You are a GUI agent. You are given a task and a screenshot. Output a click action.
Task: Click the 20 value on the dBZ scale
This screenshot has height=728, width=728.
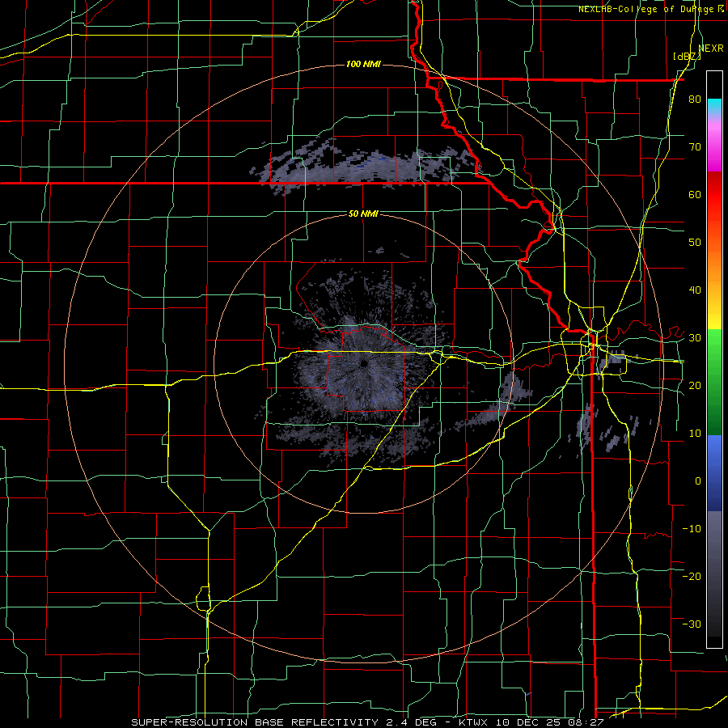pos(695,385)
